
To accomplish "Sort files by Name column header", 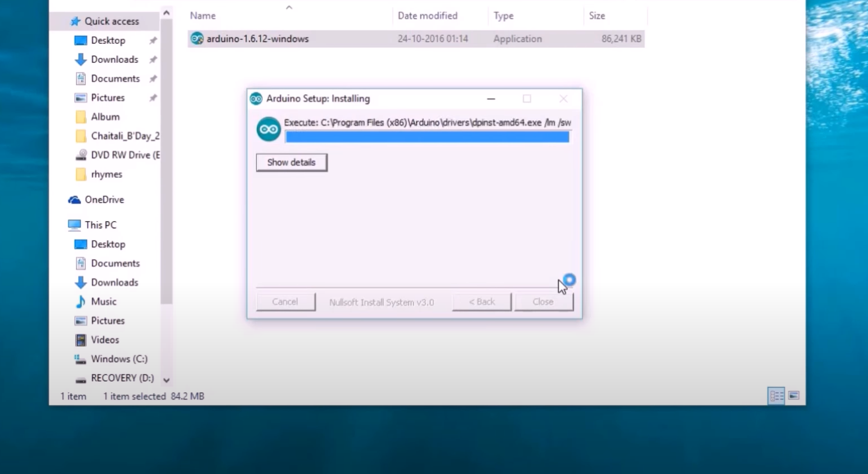I will [203, 16].
